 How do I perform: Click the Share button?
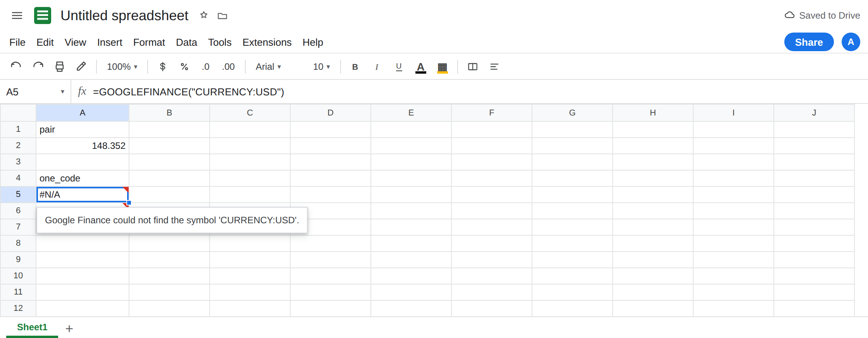coord(809,42)
